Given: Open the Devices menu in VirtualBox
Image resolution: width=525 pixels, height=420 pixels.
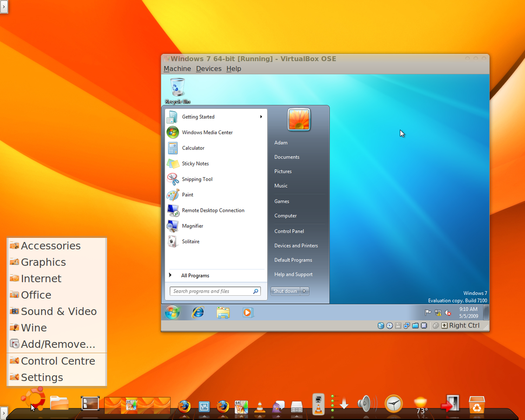Looking at the screenshot, I should coord(209,69).
